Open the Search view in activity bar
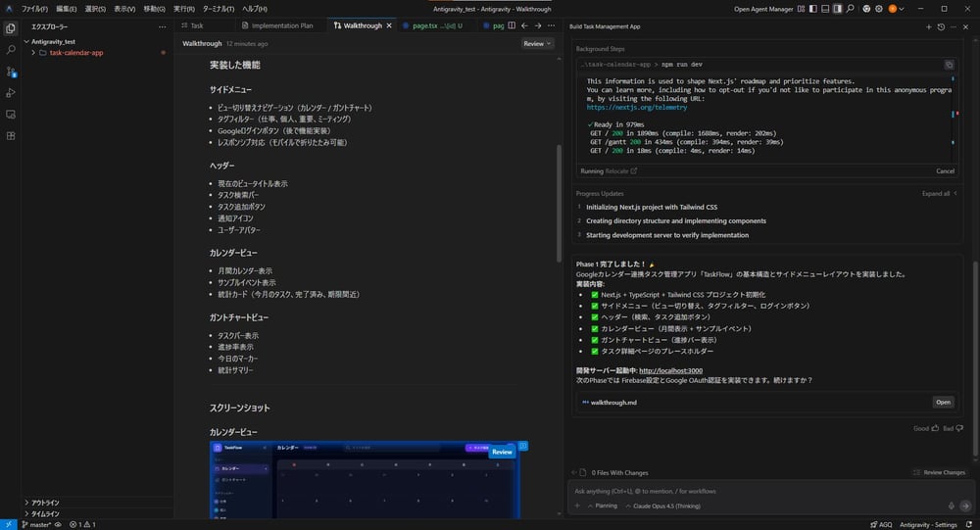 pos(11,49)
